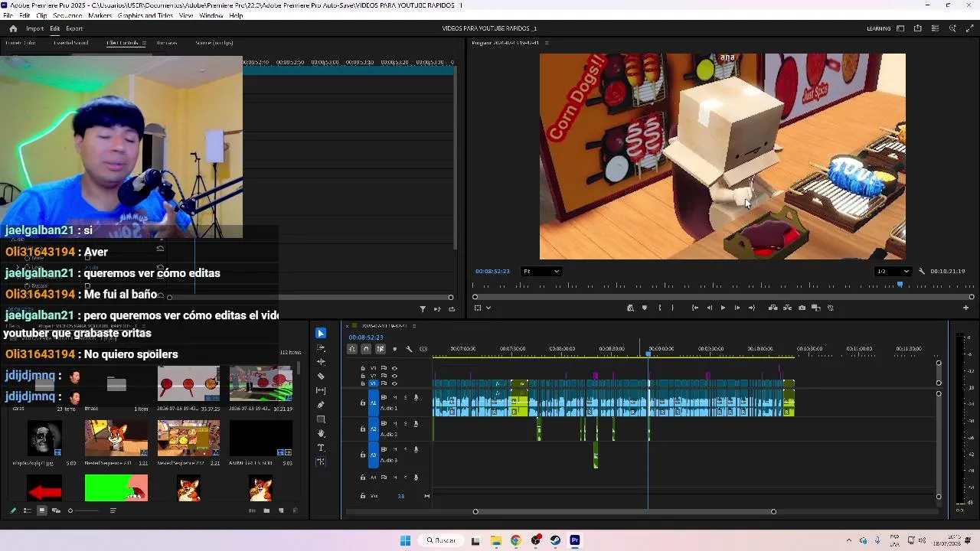980x551 pixels.
Task: Toggle Snap in timeline with magnet icon
Action: [x=366, y=349]
